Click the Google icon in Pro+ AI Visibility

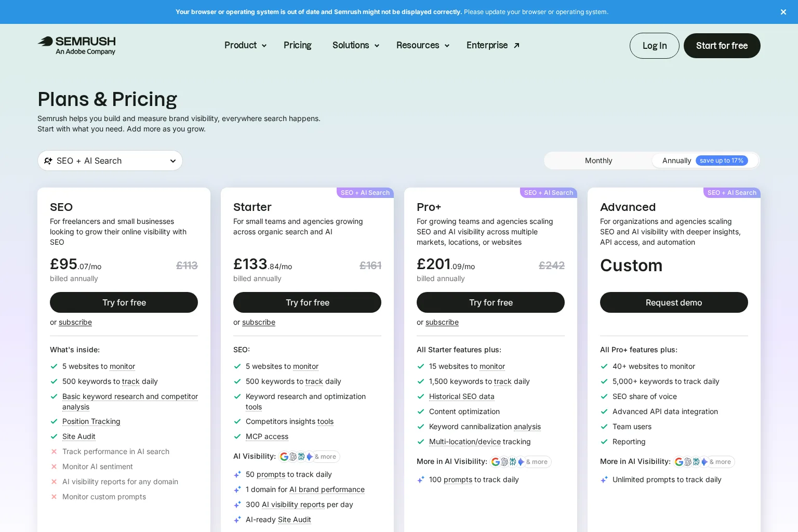(x=496, y=462)
